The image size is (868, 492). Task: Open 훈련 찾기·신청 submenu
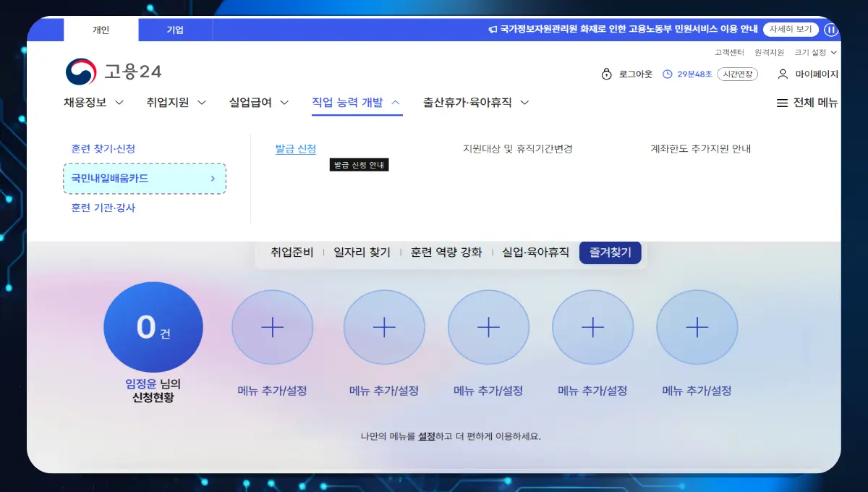[x=103, y=148]
